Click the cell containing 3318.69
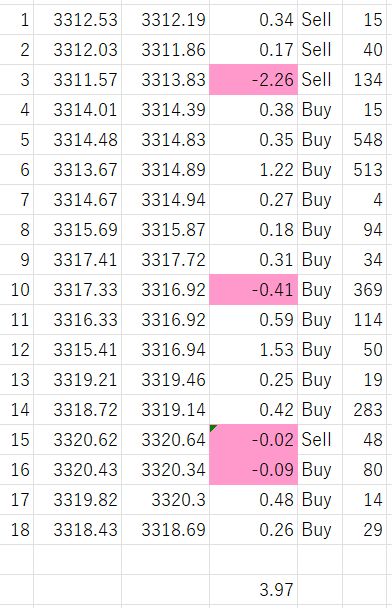 (x=166, y=529)
